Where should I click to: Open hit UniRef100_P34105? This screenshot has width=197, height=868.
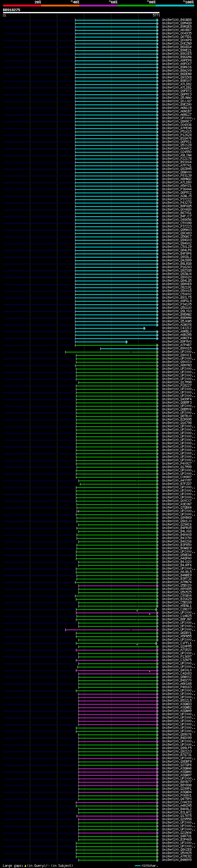tap(176, 304)
